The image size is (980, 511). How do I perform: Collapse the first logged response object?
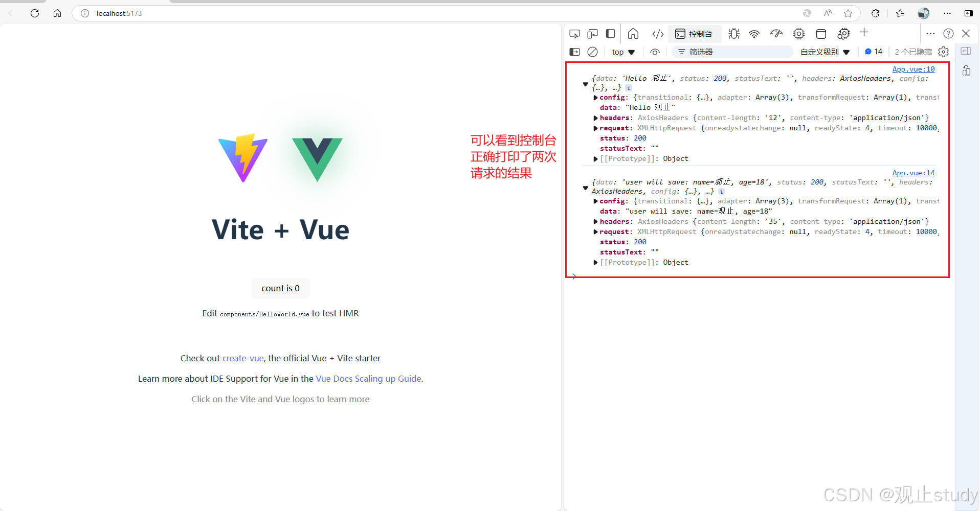coord(586,84)
